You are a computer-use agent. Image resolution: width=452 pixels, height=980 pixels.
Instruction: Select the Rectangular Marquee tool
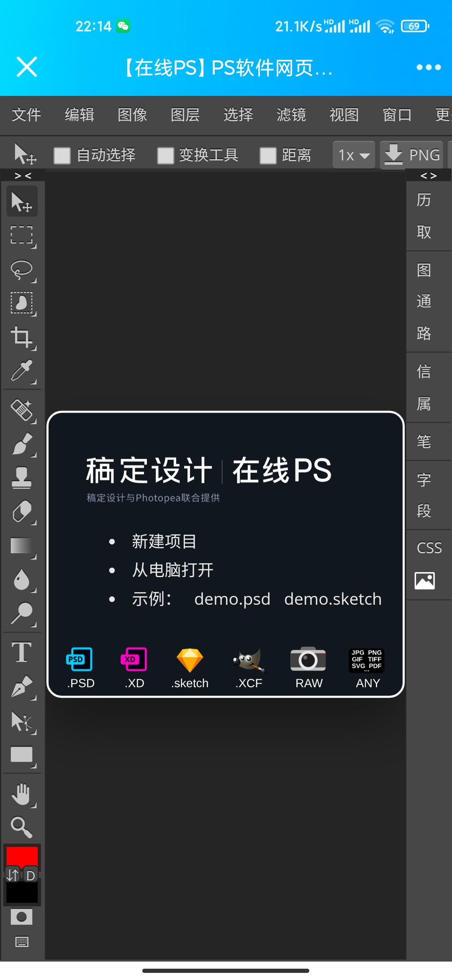[x=22, y=236]
